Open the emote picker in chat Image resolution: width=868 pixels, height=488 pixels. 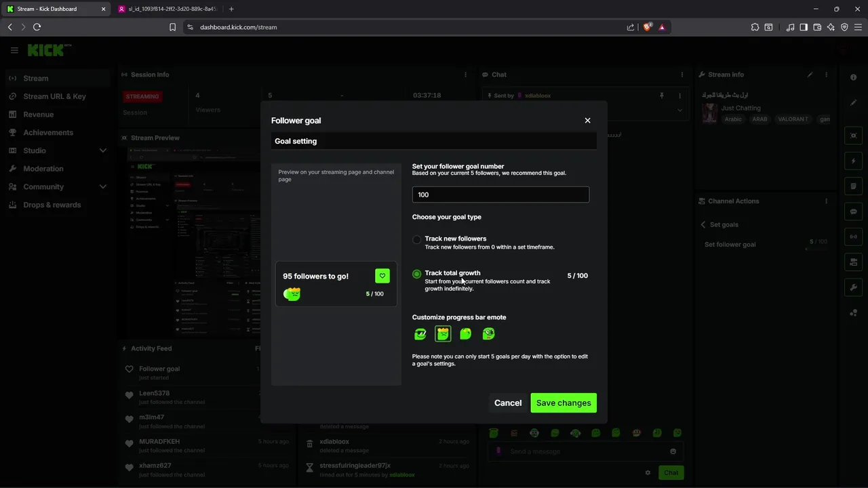click(x=673, y=451)
